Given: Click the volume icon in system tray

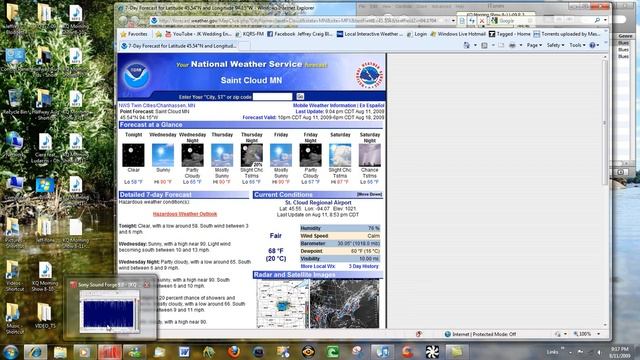Looking at the screenshot, I should pos(599,352).
